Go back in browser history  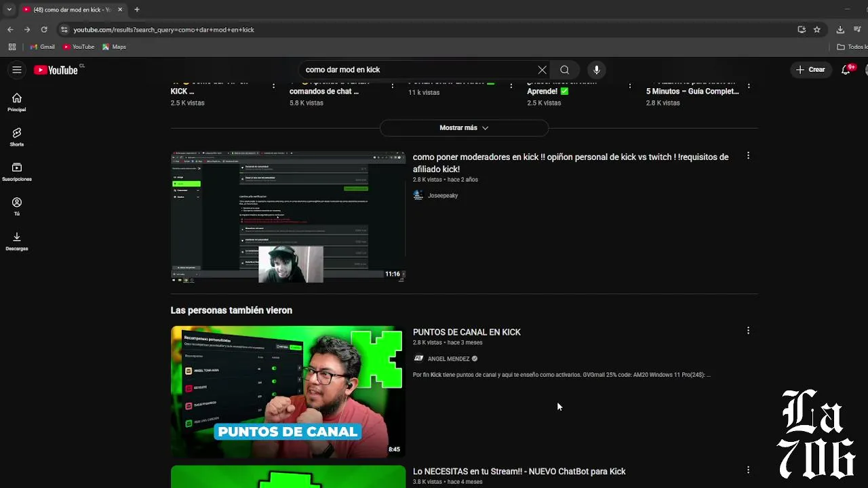(10, 30)
